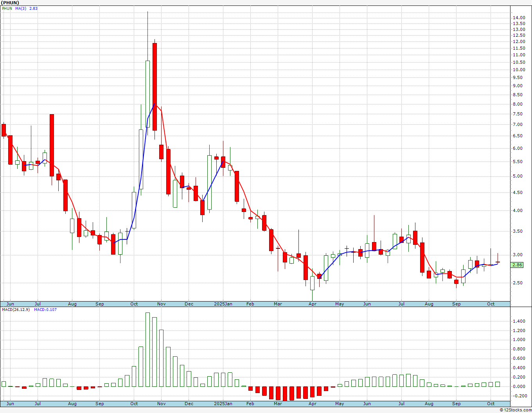The height and width of the screenshot is (413, 532).
Task: Select Dec on the price chart time axis
Action: pyautogui.click(x=189, y=304)
